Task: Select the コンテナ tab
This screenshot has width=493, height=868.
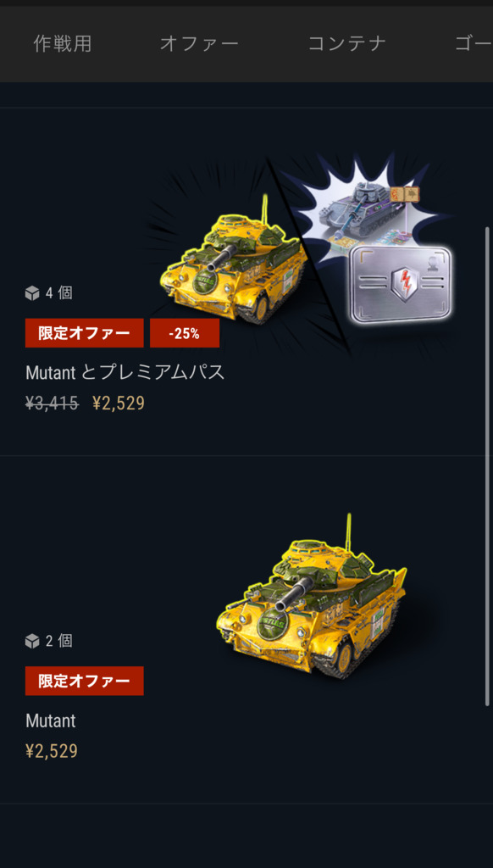Action: tap(347, 44)
